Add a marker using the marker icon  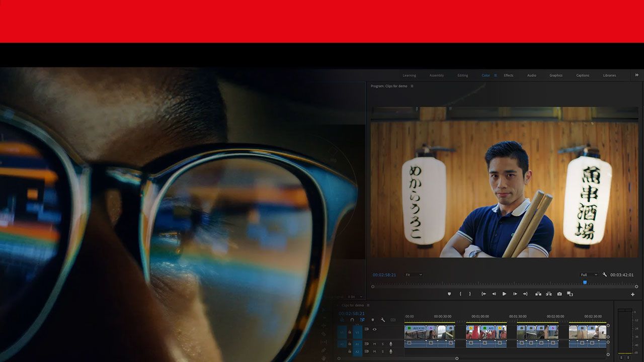pyautogui.click(x=449, y=294)
